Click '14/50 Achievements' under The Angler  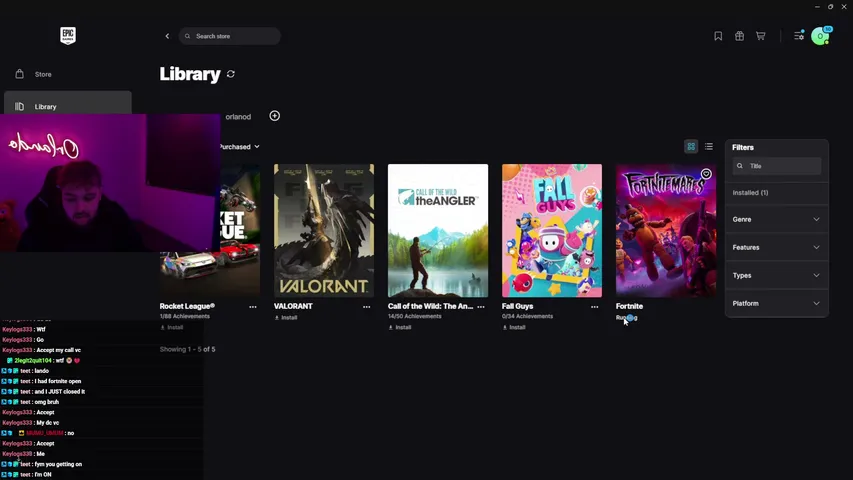(x=415, y=316)
